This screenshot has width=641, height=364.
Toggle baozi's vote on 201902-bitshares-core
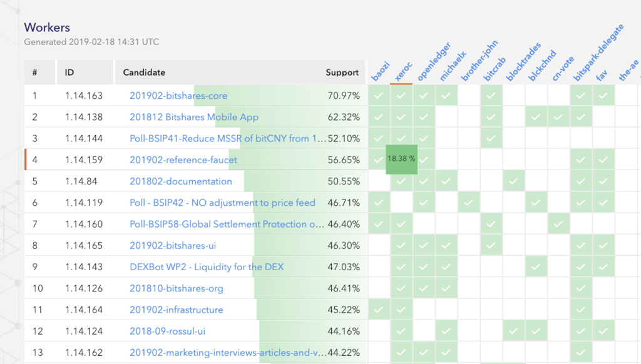[379, 96]
